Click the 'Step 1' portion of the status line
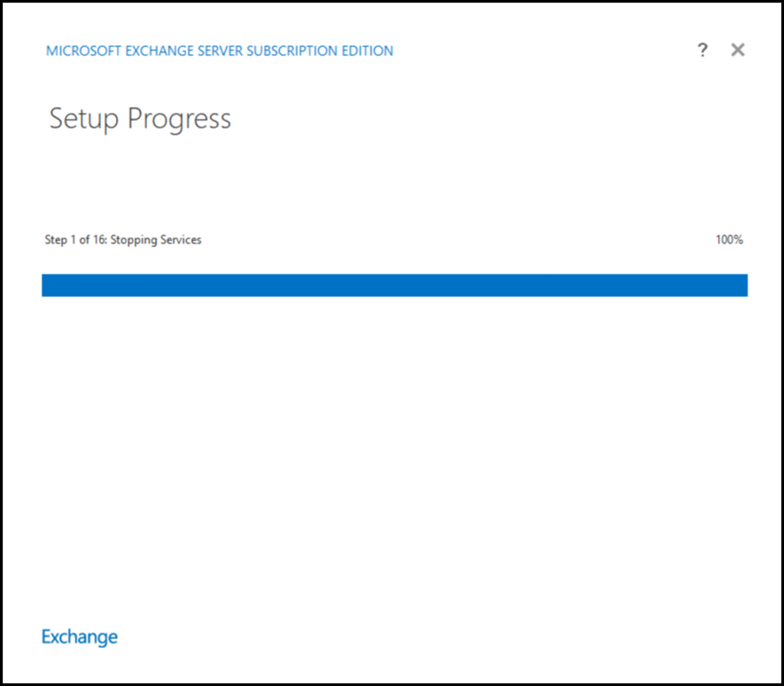 point(59,240)
